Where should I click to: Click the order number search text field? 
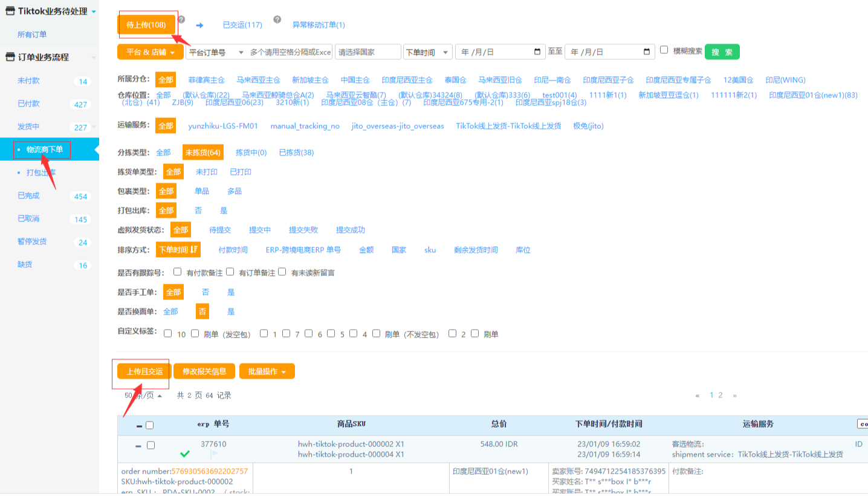click(290, 53)
